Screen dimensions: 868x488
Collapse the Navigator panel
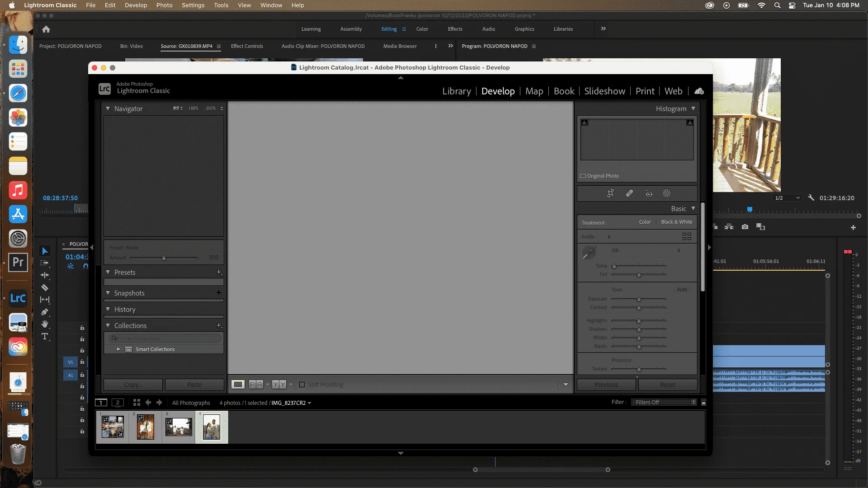[x=108, y=108]
